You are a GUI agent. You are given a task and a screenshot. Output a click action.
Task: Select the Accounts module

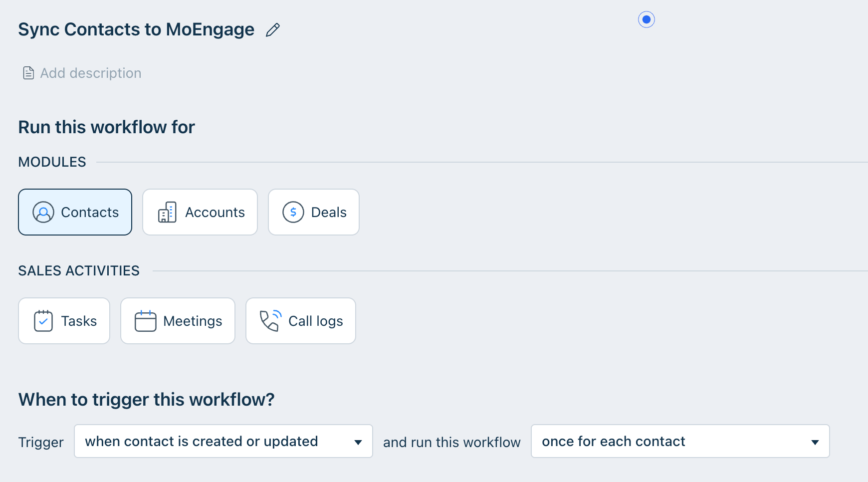[x=200, y=212]
